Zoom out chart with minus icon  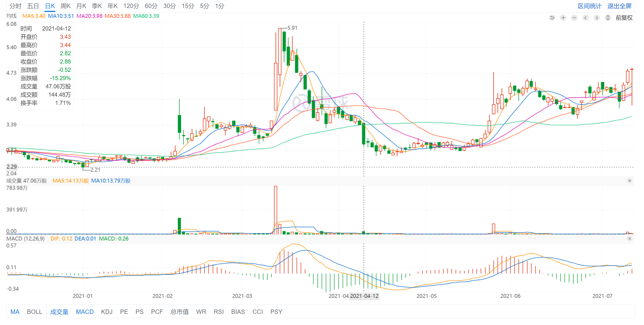[x=574, y=18]
